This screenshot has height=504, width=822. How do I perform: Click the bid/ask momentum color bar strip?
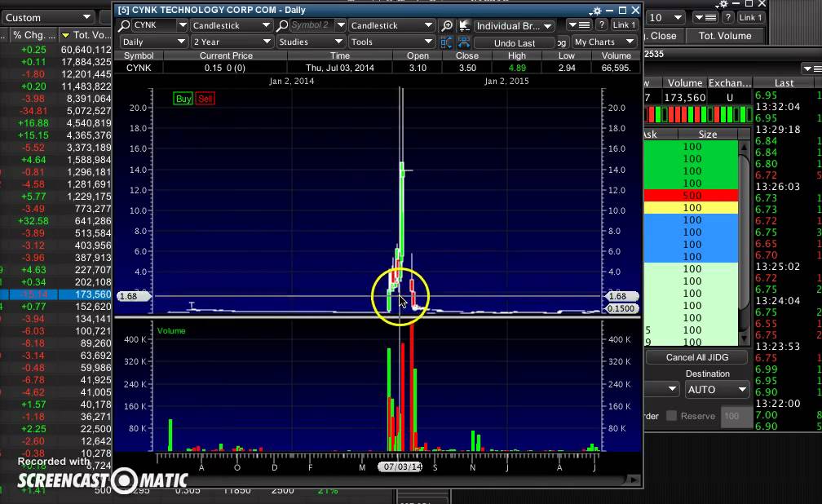point(697,114)
